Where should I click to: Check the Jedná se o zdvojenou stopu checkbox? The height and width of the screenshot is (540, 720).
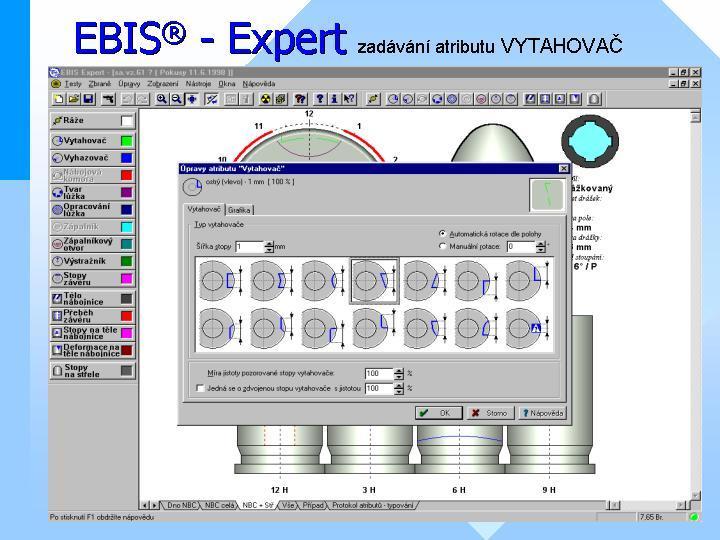200,388
